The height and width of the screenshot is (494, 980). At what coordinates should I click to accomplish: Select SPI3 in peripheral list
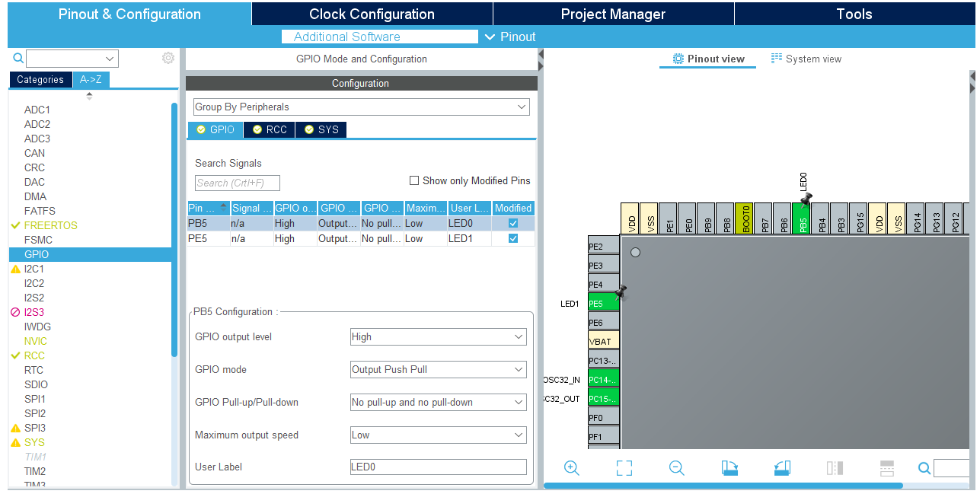[x=34, y=428]
